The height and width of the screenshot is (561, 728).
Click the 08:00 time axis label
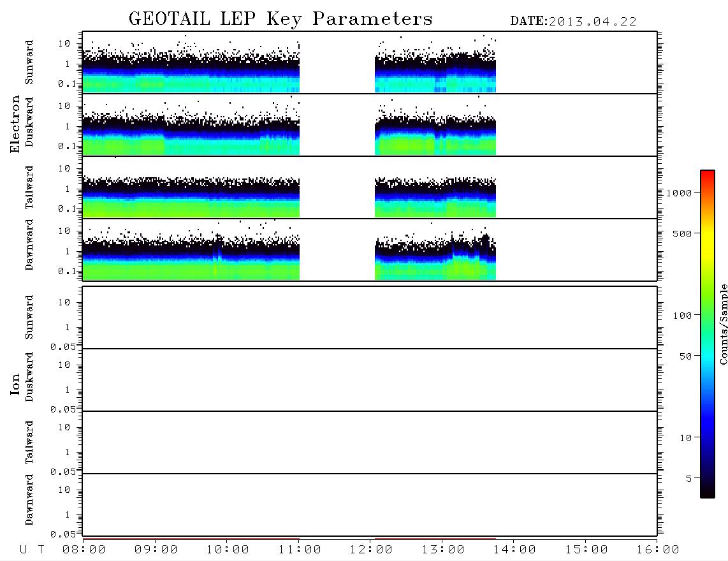(x=84, y=550)
